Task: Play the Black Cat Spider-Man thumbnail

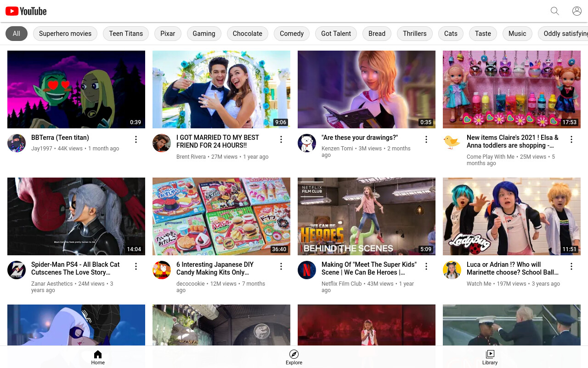Action: [x=76, y=216]
